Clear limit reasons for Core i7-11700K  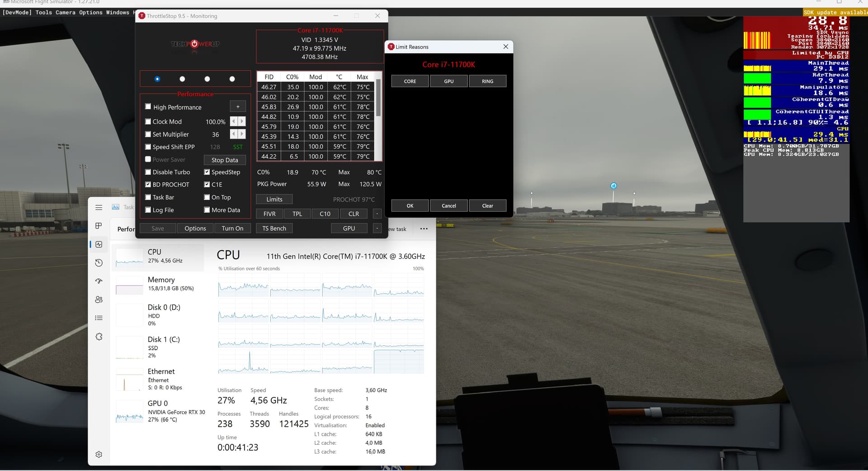[x=487, y=205]
